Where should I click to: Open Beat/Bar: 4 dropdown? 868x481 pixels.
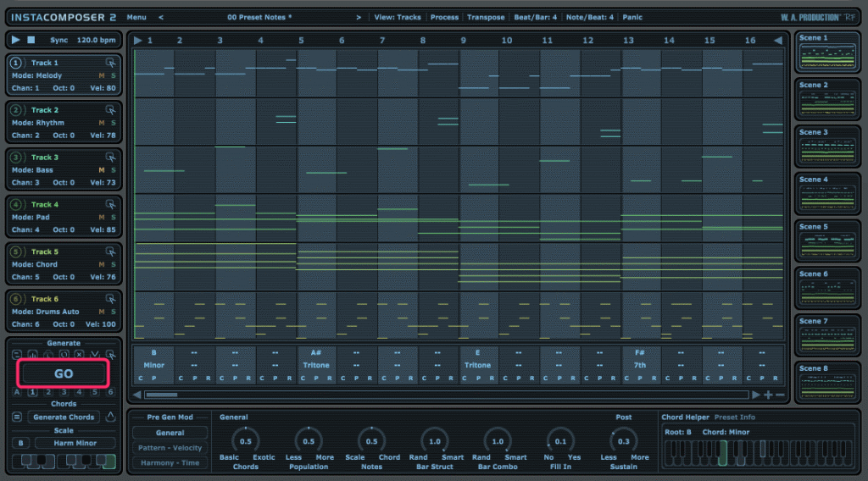tap(536, 17)
